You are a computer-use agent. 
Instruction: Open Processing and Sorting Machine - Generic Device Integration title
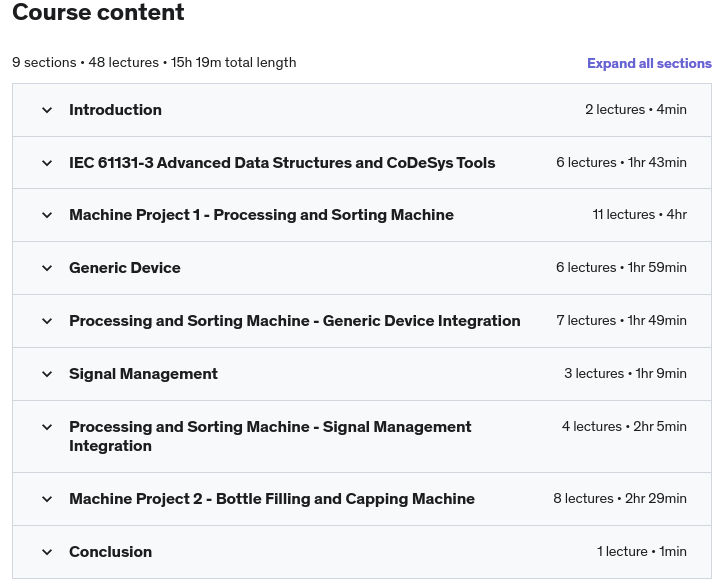point(294,321)
